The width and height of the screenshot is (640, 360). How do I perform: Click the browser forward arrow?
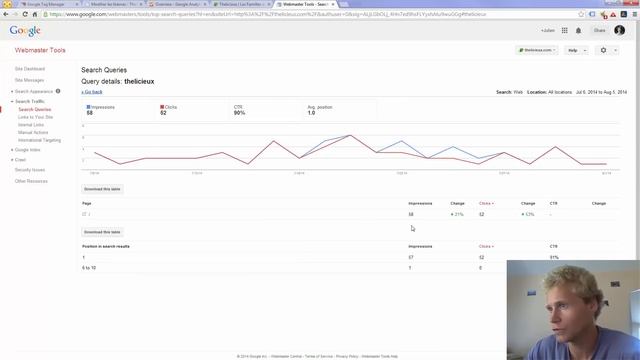(16, 14)
